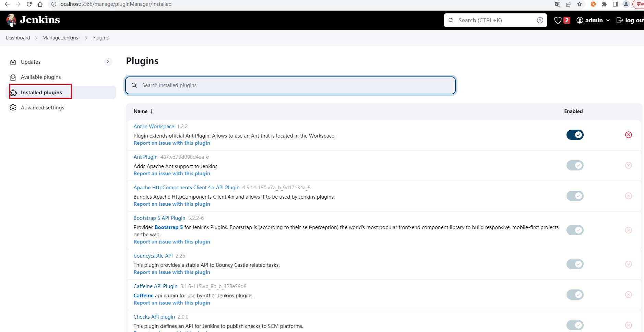644x332 pixels.
Task: Click uninstall icon for Bootstrap 5 API Plugin
Action: 629,230
